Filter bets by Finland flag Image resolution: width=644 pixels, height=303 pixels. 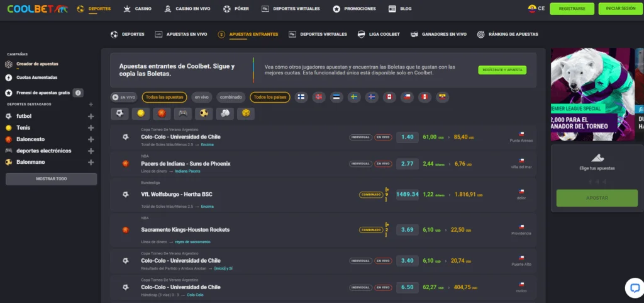pyautogui.click(x=301, y=97)
